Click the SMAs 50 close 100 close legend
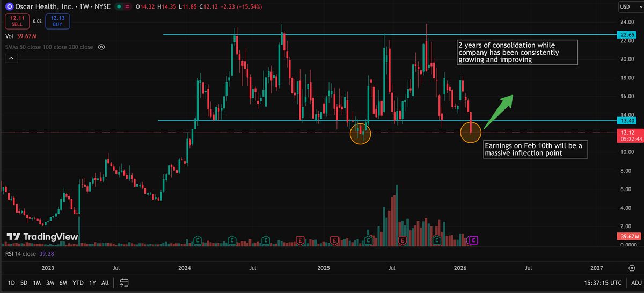Image resolution: width=644 pixels, height=293 pixels. tap(49, 47)
